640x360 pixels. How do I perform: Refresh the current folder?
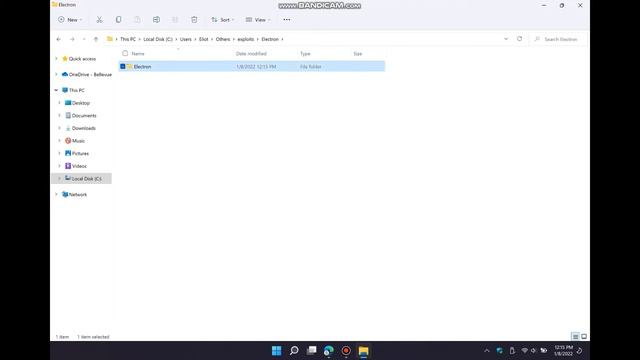coord(519,39)
